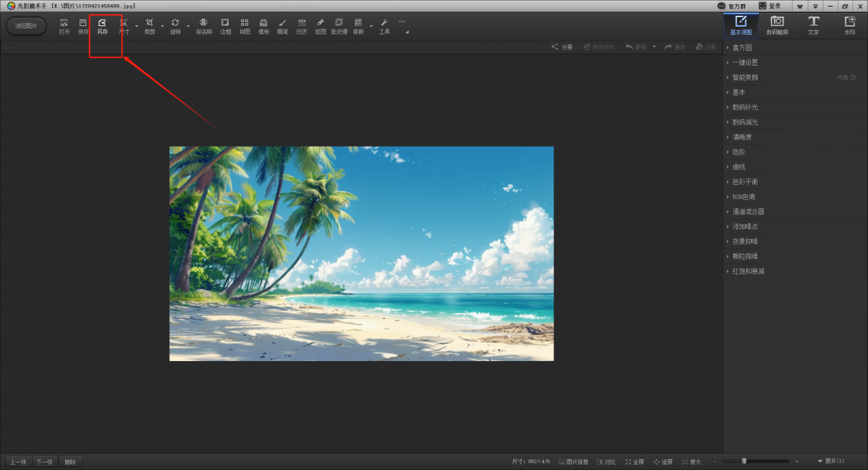Viewport: 868px width, 470px height.
Task: Open the 边框 (Border) tool
Action: [x=225, y=26]
